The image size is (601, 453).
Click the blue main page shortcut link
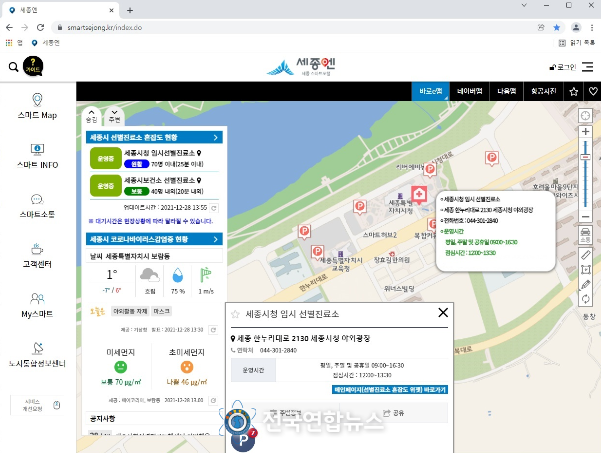tap(389, 390)
